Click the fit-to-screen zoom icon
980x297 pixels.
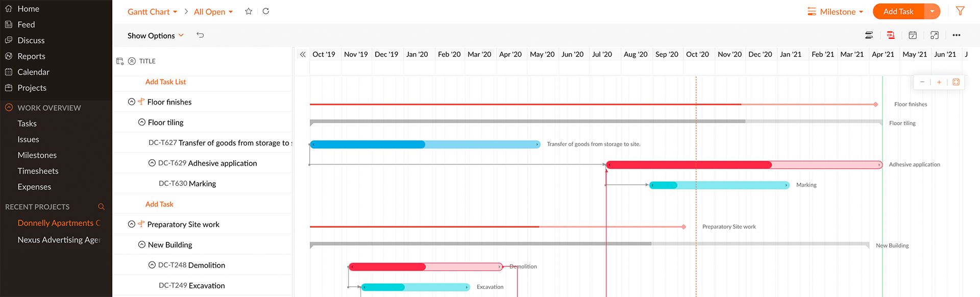click(956, 82)
